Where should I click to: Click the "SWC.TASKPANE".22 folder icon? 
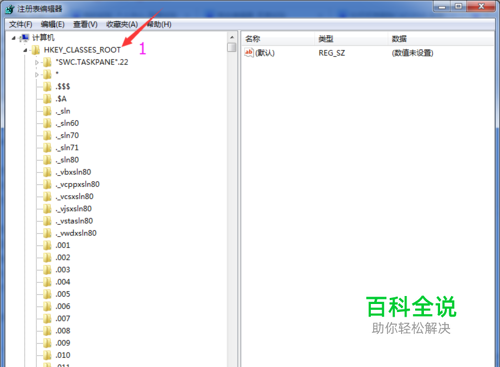47,62
